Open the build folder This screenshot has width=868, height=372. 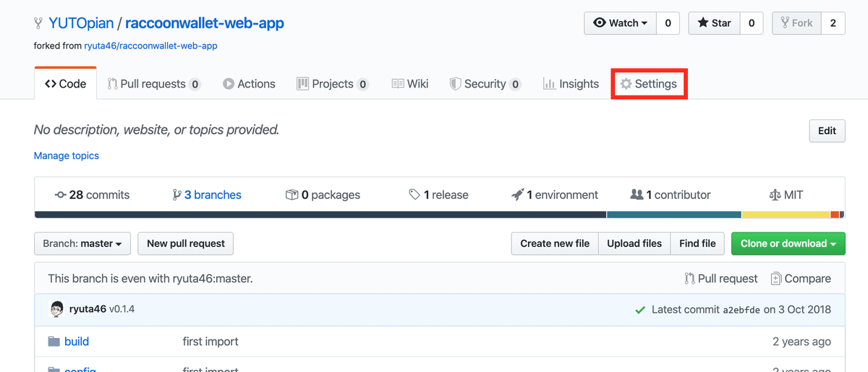[x=77, y=341]
